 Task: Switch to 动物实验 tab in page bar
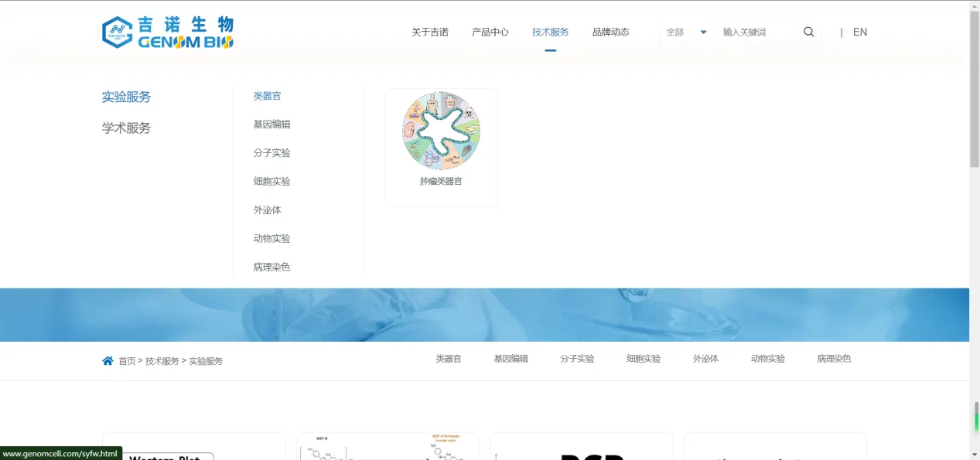[767, 359]
